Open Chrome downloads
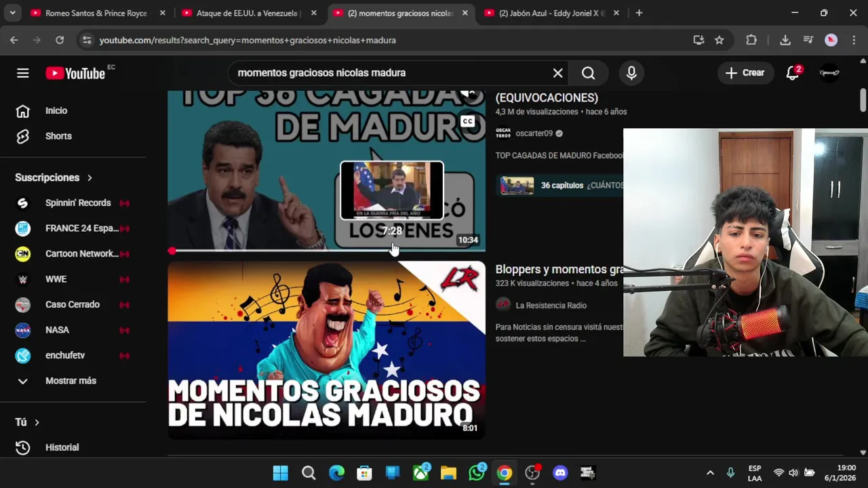The image size is (868, 488). click(785, 40)
